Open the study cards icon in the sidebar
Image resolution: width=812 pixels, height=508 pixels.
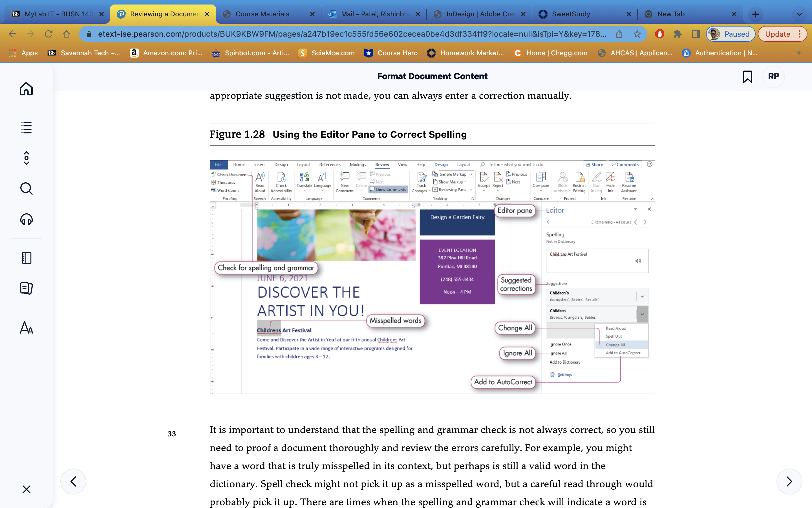tap(26, 288)
